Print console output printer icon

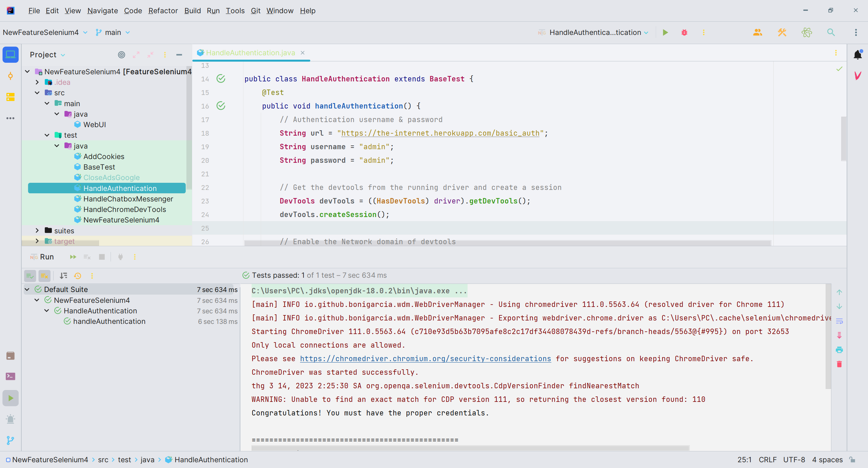(x=839, y=350)
